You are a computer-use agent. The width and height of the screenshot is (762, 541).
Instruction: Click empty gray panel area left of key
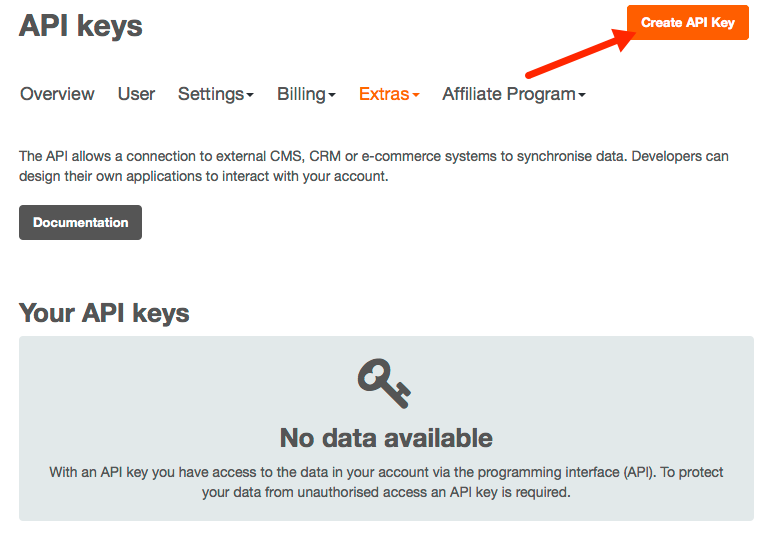click(150, 390)
